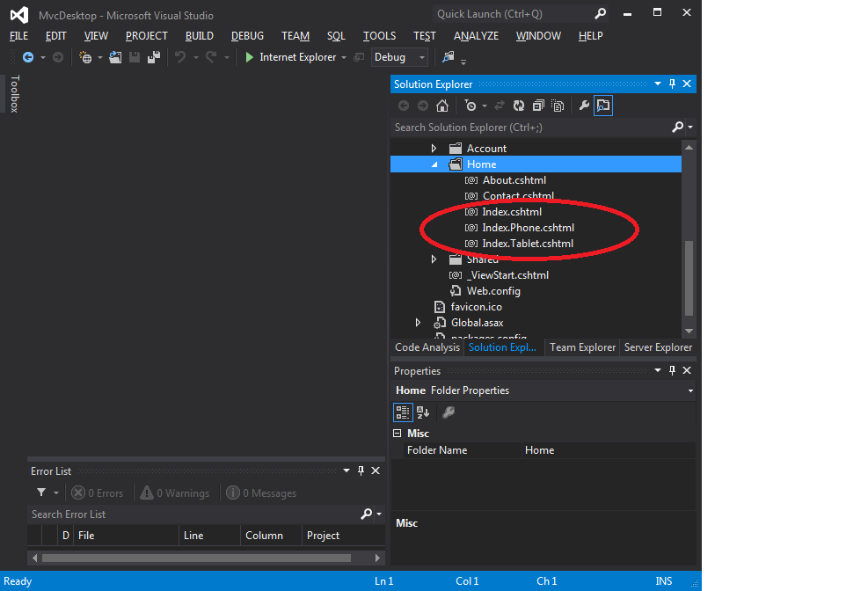
Task: Click the Save toolbar icon
Action: click(135, 57)
